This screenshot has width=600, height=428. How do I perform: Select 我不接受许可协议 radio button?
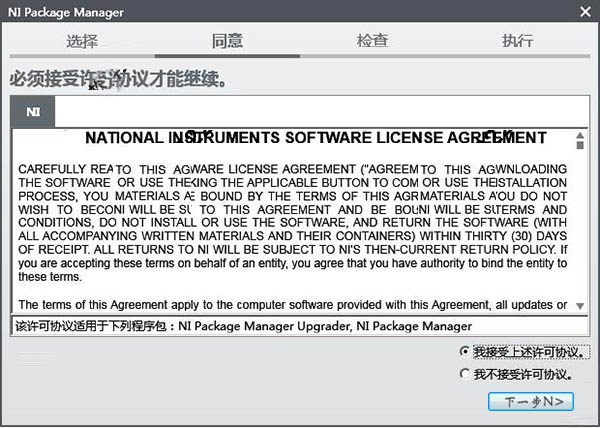[465, 374]
